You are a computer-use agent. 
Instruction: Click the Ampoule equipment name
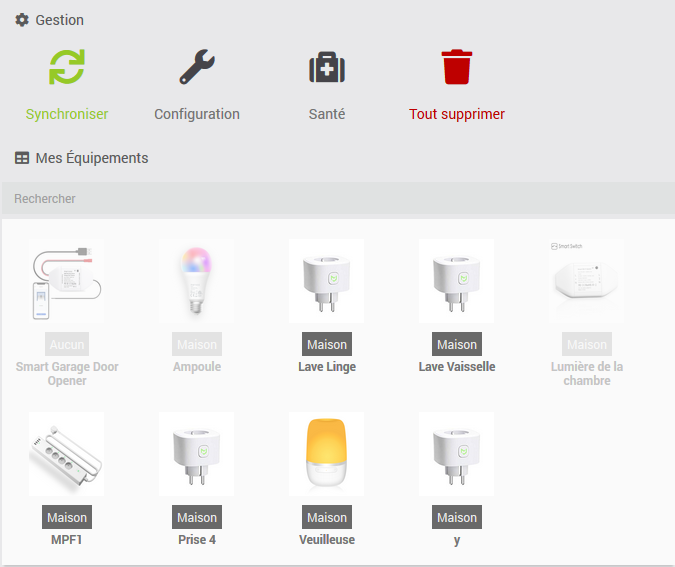tap(197, 367)
